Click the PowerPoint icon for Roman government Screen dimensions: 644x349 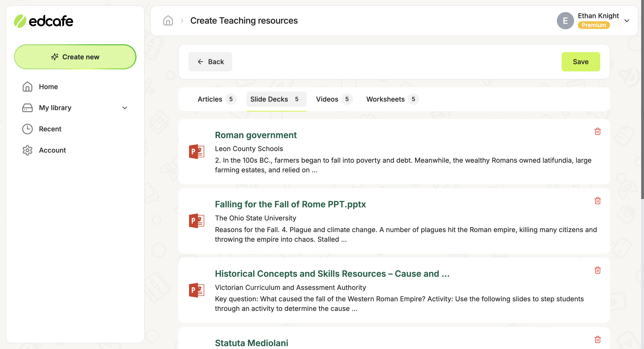[x=196, y=152]
